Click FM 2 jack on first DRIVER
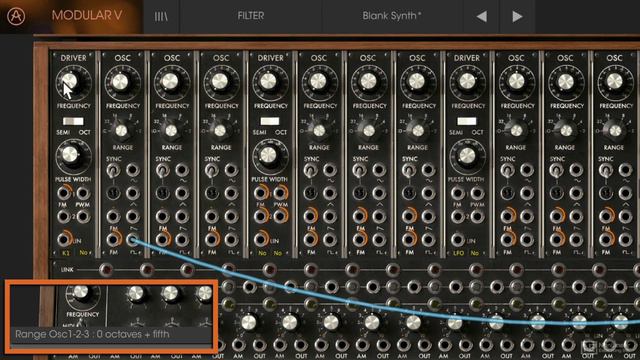Image resolution: width=640 pixels, height=360 pixels. click(x=64, y=216)
